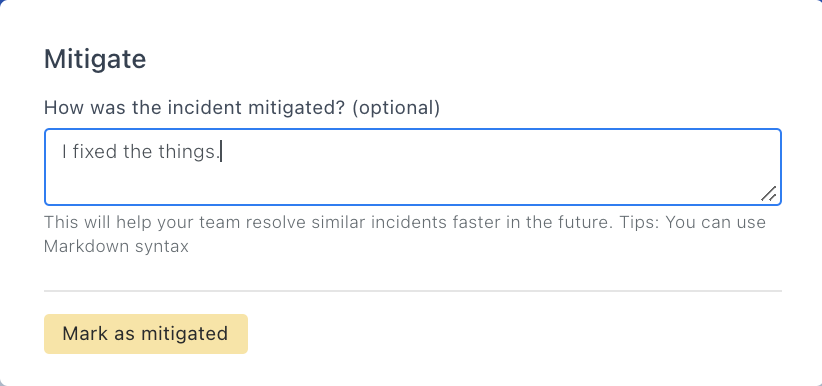Click the '(optional)' text in the label
Viewport: 822px width, 386px height.
(396, 108)
